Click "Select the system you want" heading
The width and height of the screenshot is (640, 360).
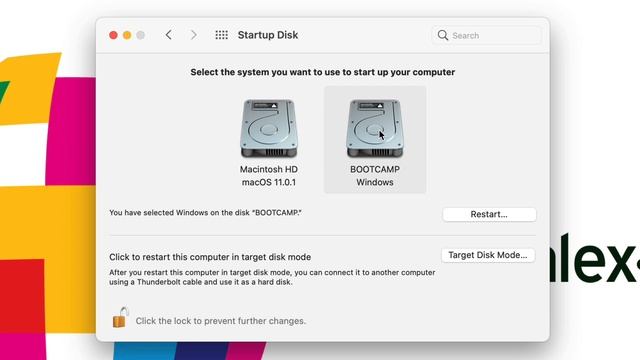322,72
